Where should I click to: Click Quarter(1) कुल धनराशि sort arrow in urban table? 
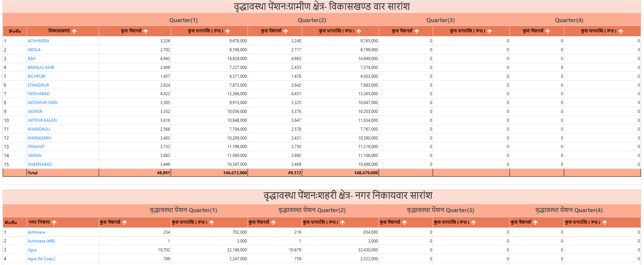[x=212, y=223]
